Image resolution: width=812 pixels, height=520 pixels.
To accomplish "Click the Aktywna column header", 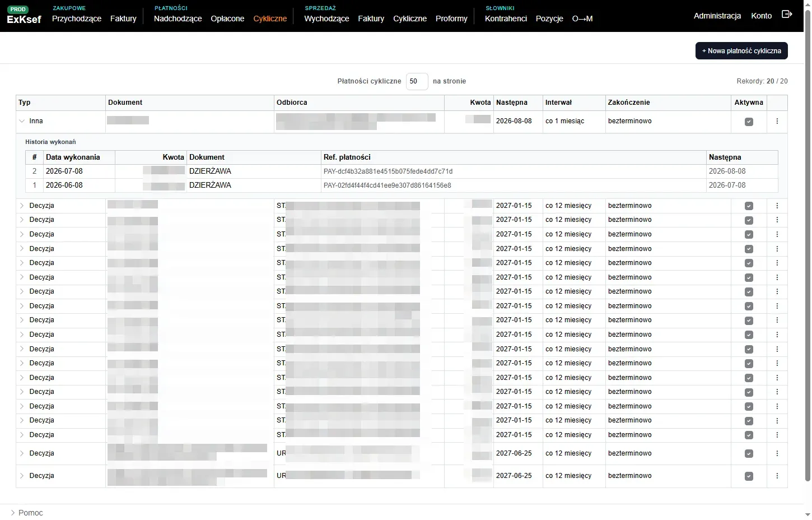I will click(x=749, y=103).
